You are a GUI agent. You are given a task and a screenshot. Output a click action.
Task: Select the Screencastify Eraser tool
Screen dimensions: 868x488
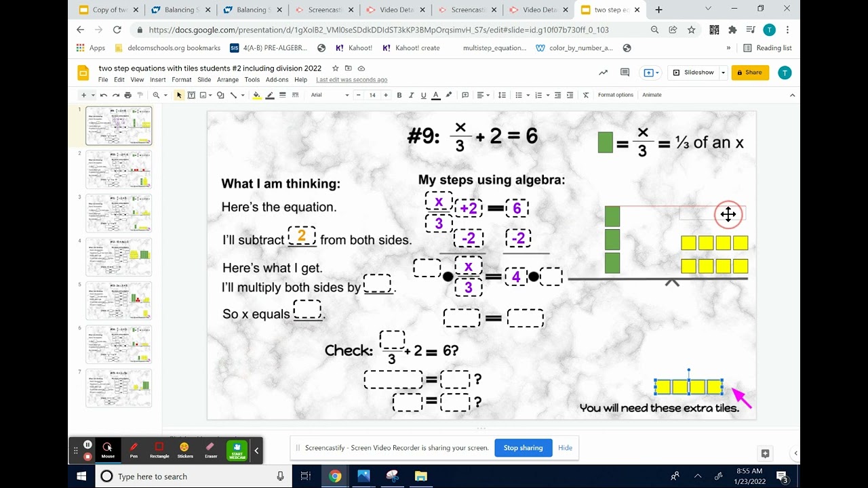[x=211, y=450]
